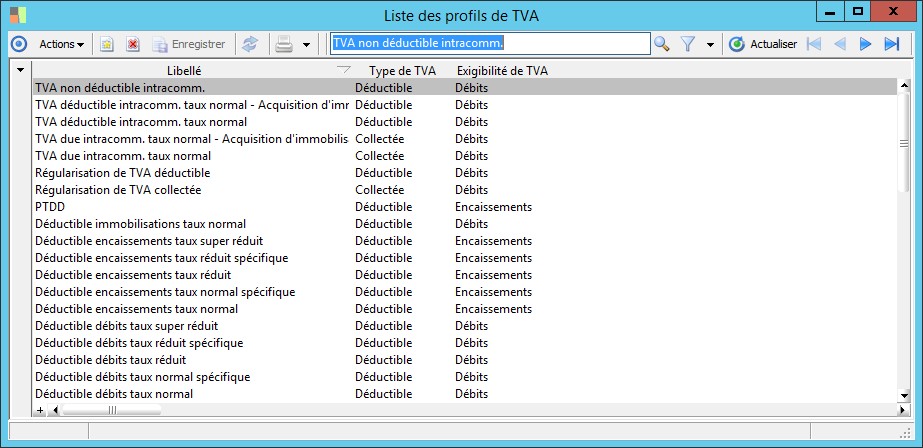Click the delete record icon with red X
923x448 pixels.
click(x=133, y=44)
